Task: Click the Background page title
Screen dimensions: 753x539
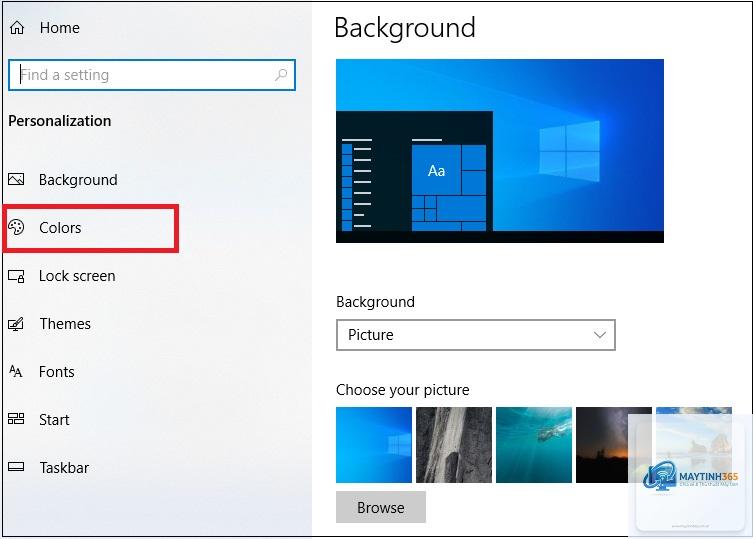Action: 405,28
